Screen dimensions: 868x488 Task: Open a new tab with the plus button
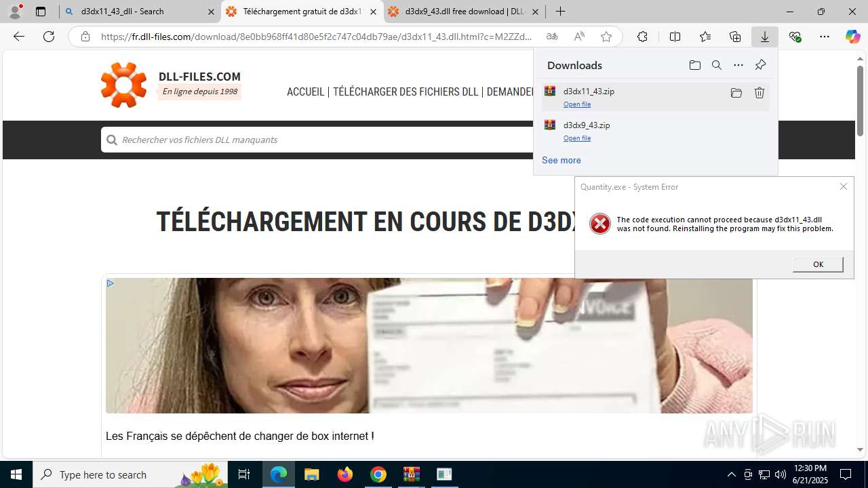click(560, 12)
